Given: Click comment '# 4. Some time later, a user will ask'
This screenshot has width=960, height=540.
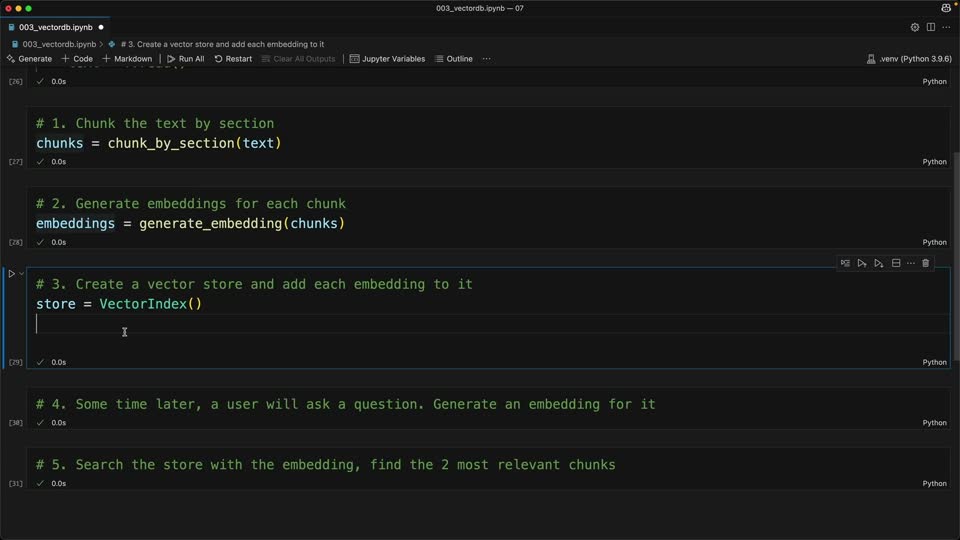Looking at the screenshot, I should pyautogui.click(x=345, y=404).
